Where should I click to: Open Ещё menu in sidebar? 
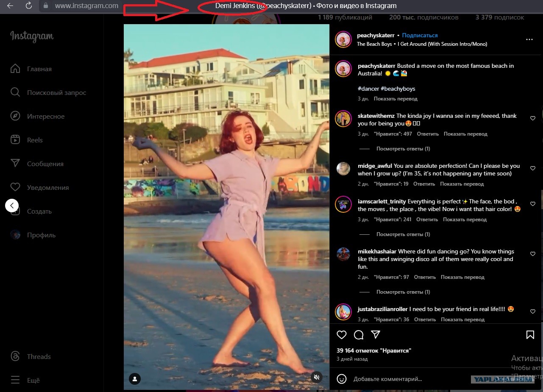(25, 380)
